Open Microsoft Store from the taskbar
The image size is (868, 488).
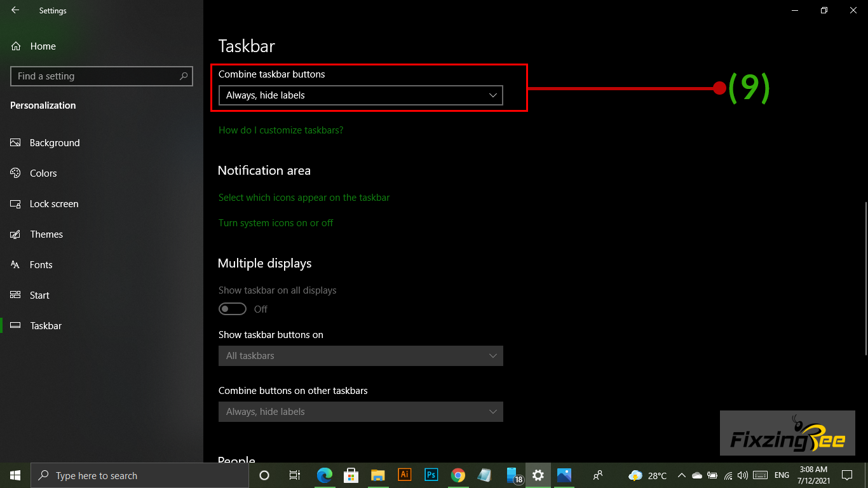click(x=351, y=475)
